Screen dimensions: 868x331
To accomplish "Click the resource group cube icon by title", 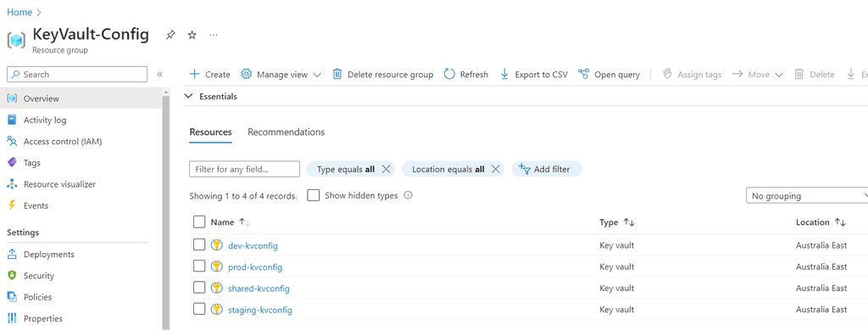I will click(16, 41).
